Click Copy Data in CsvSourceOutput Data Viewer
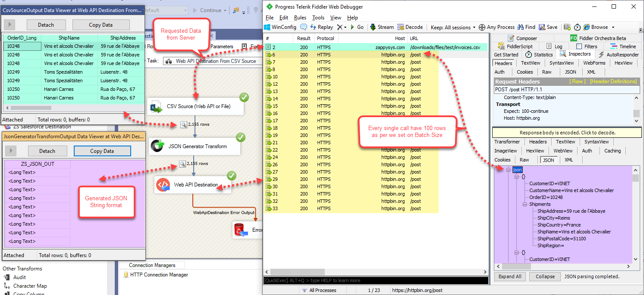 click(x=101, y=25)
